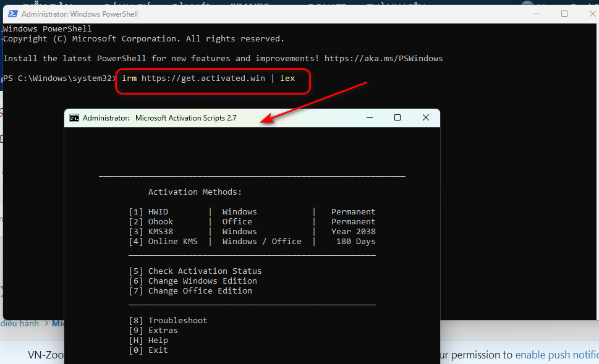Minimize the Microsoft Activation Scripts window
599x364 pixels.
coord(370,117)
